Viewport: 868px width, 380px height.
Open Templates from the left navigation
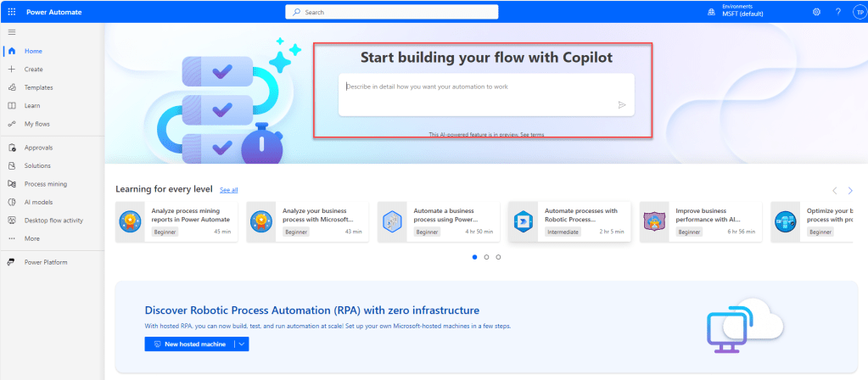pyautogui.click(x=38, y=87)
